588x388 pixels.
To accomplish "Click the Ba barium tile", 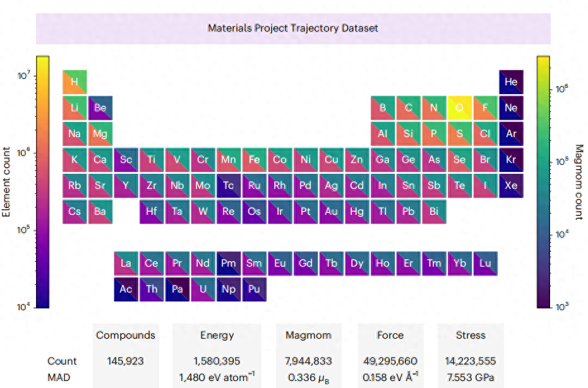I will pos(100,211).
